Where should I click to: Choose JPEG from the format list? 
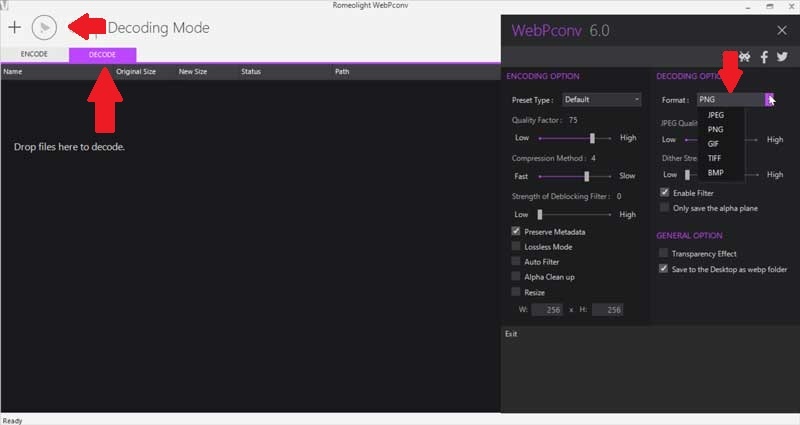click(716, 115)
